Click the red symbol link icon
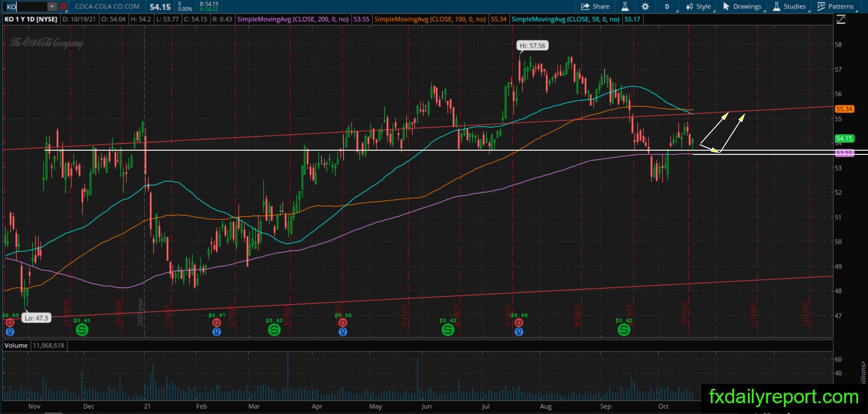Image resolution: width=868 pixels, height=414 pixels. click(63, 6)
